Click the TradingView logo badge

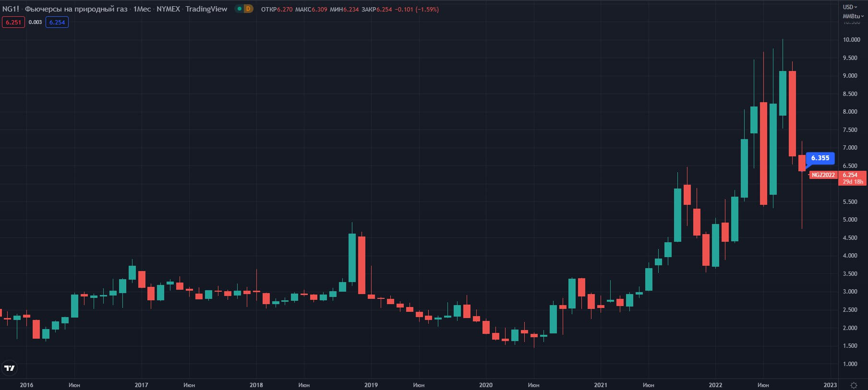tap(9, 368)
